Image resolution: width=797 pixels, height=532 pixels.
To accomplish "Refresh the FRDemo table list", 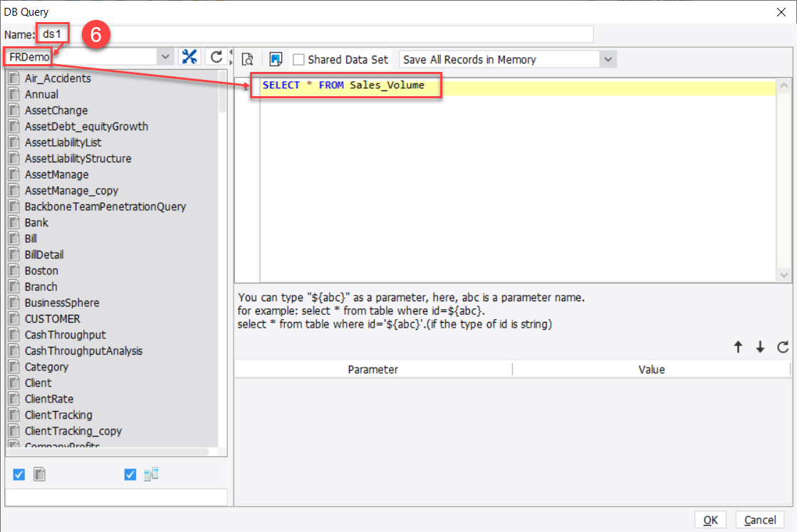I will (216, 56).
